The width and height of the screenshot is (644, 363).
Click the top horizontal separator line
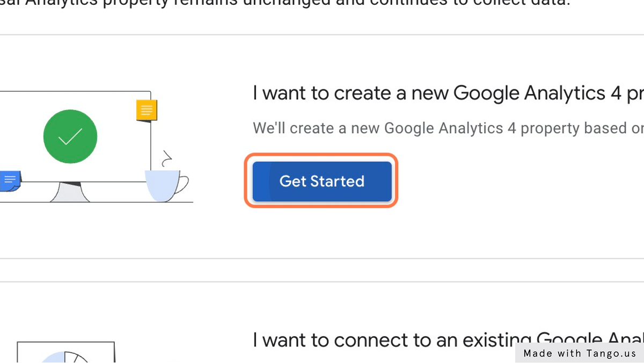(322, 34)
